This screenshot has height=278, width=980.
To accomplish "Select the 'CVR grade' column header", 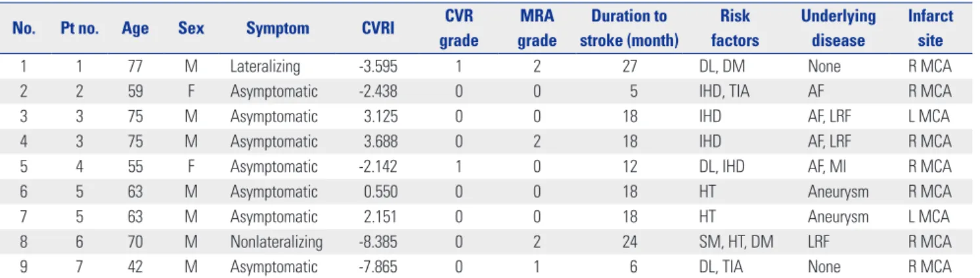I will click(x=458, y=29).
